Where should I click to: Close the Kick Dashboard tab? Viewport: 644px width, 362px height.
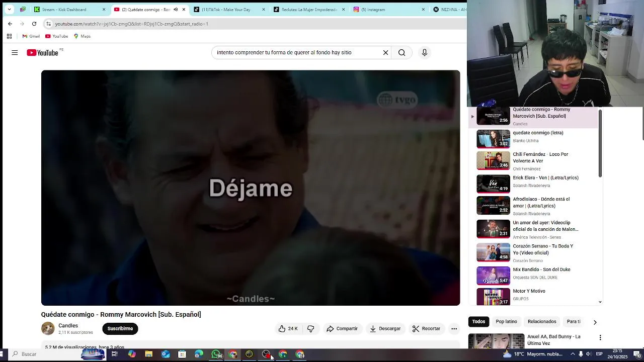point(104,10)
